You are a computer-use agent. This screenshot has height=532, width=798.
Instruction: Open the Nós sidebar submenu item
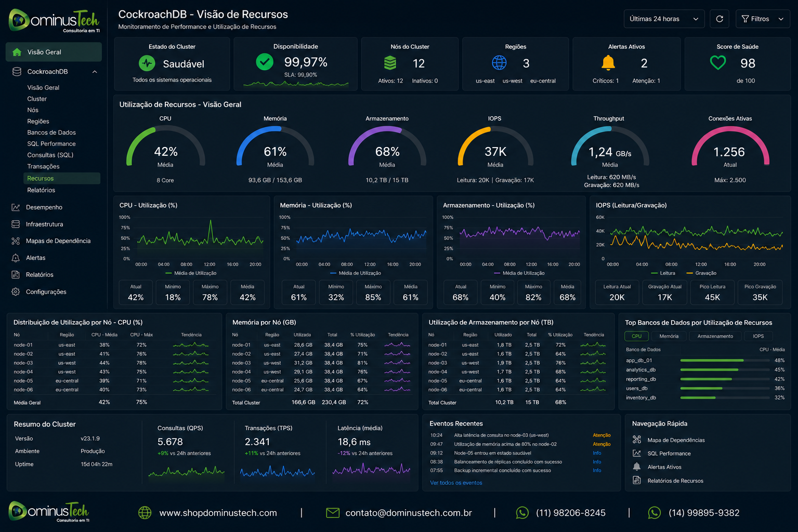click(33, 110)
